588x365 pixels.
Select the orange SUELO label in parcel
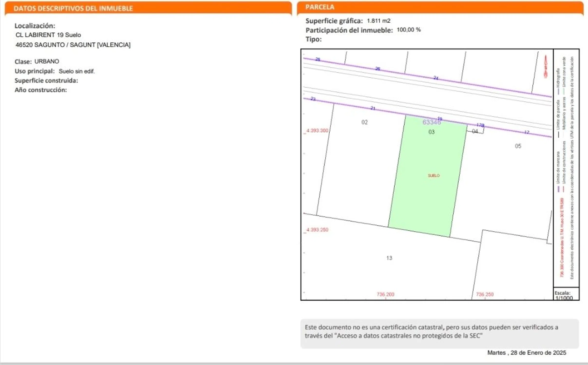pyautogui.click(x=434, y=175)
